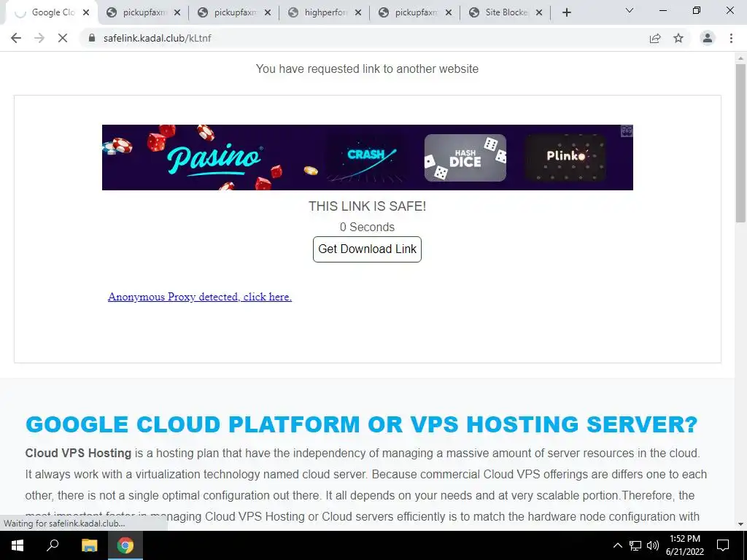Open the notification center icon
The width and height of the screenshot is (747, 560).
(723, 545)
